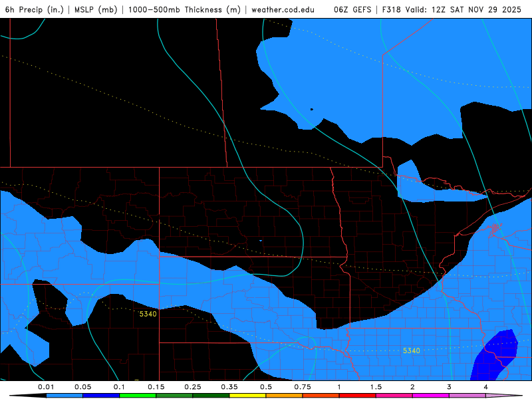Click the "MSLP (mb)" header label
Viewport: 532px width, 399px height.
pyautogui.click(x=96, y=9)
